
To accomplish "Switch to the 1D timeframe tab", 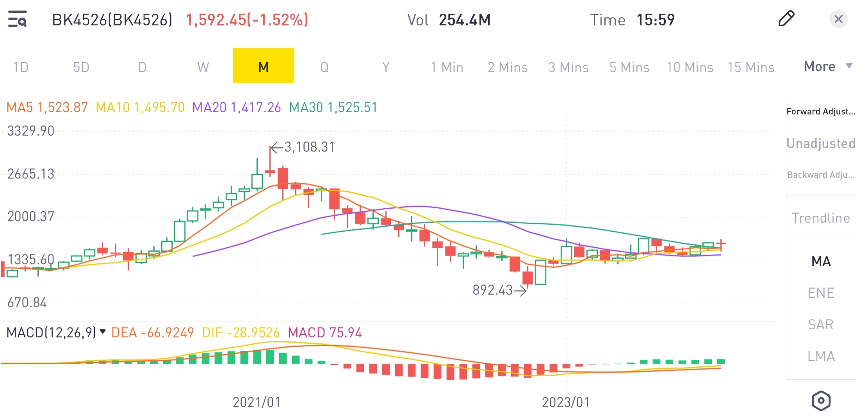I will pos(21,67).
